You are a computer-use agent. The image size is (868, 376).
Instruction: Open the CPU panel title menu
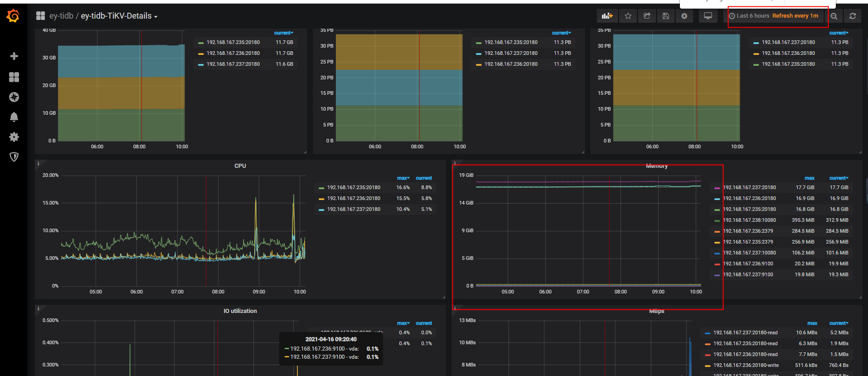240,166
